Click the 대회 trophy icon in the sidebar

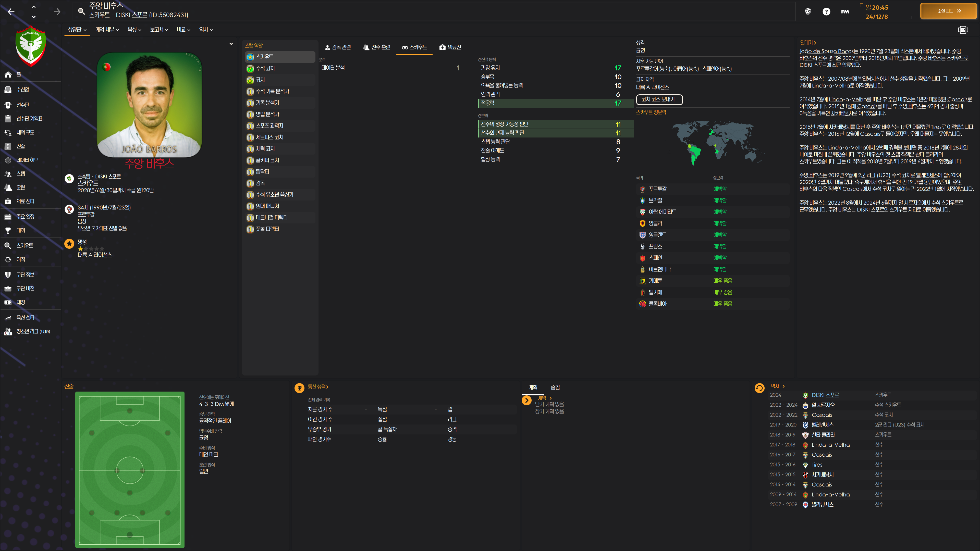(8, 230)
